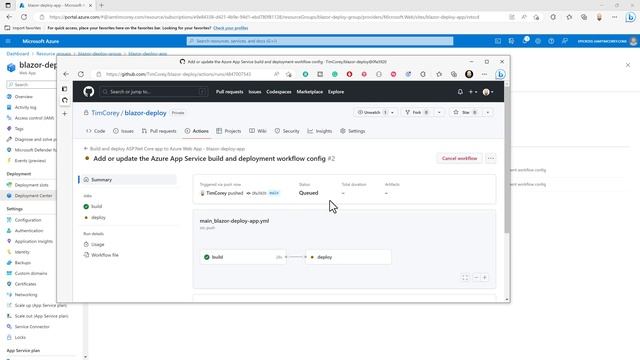Open the blazor-deploy repository link
Viewport: 640px width, 360px height.
145,113
